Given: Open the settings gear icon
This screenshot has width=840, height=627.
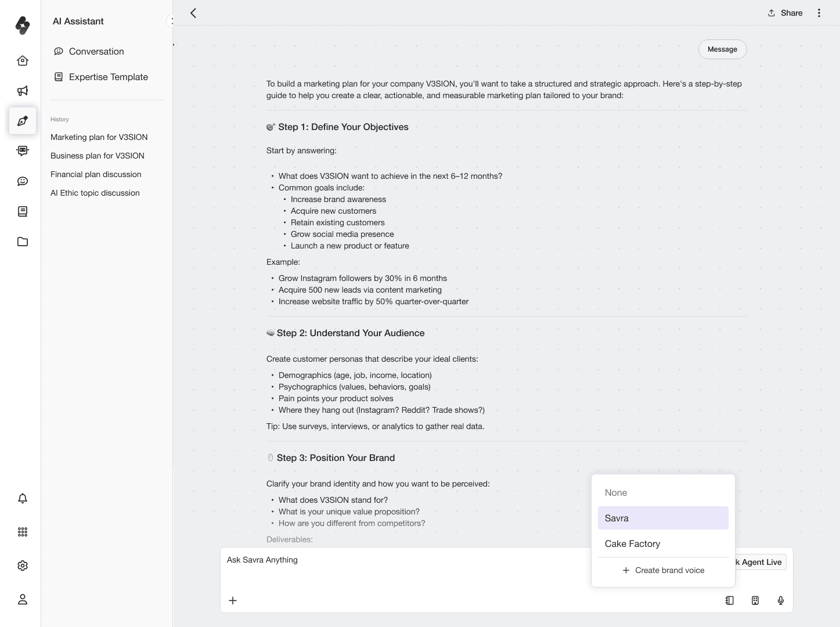Looking at the screenshot, I should [x=23, y=565].
